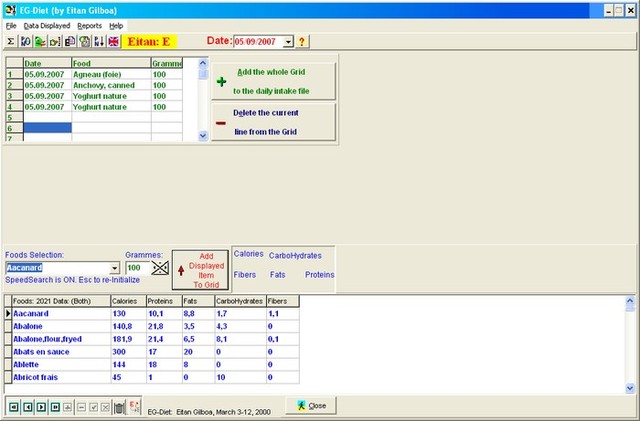Click down arrow of intake grid scrollbar

pyautogui.click(x=203, y=136)
